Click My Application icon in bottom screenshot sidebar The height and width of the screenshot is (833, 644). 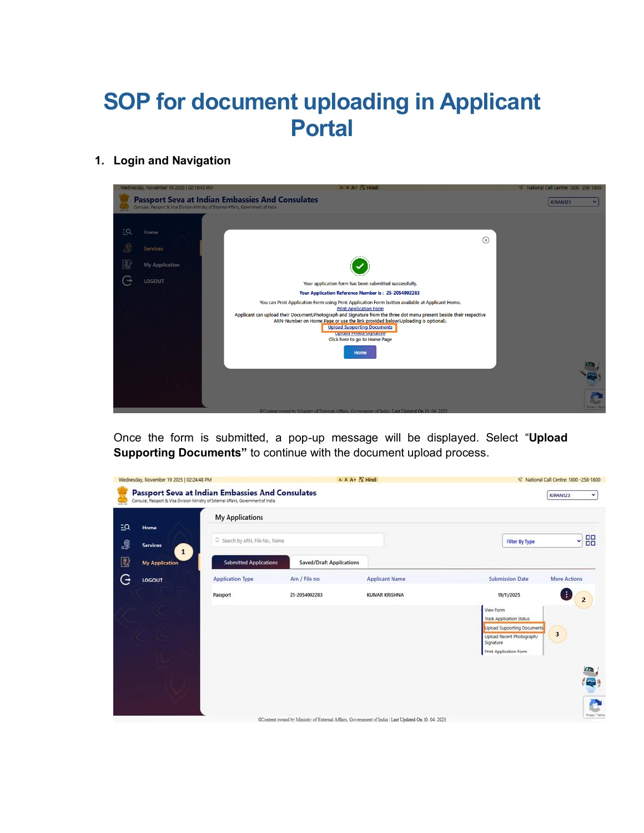[125, 562]
